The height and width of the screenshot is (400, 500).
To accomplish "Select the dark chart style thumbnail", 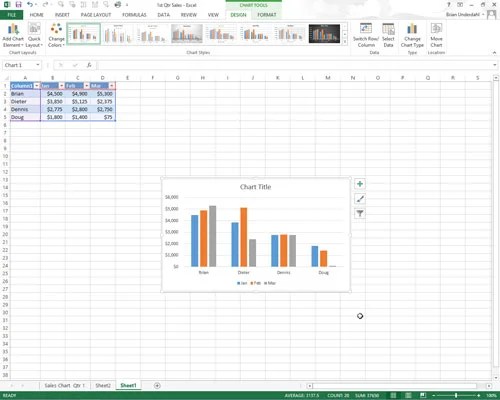I will 324,34.
